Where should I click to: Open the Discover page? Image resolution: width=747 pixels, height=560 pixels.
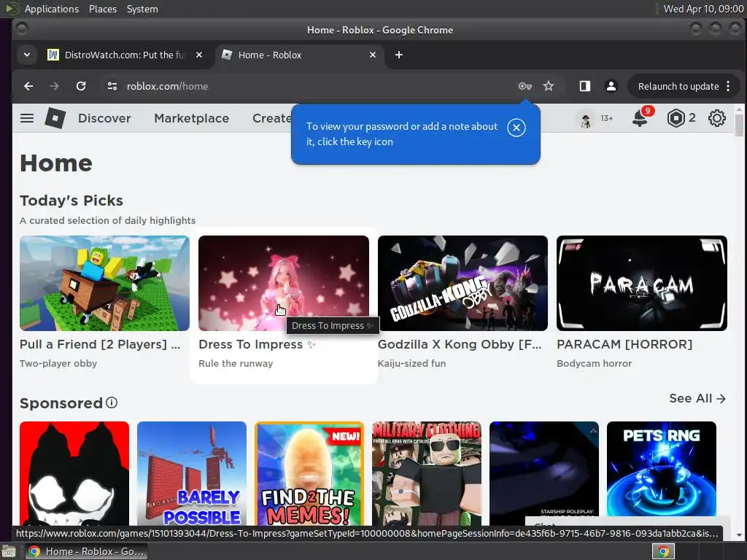point(104,118)
